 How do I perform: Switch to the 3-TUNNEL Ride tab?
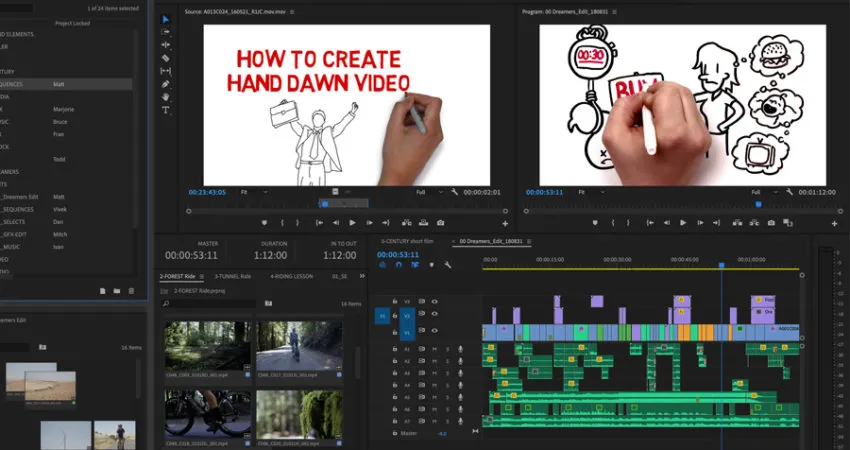tap(232, 276)
